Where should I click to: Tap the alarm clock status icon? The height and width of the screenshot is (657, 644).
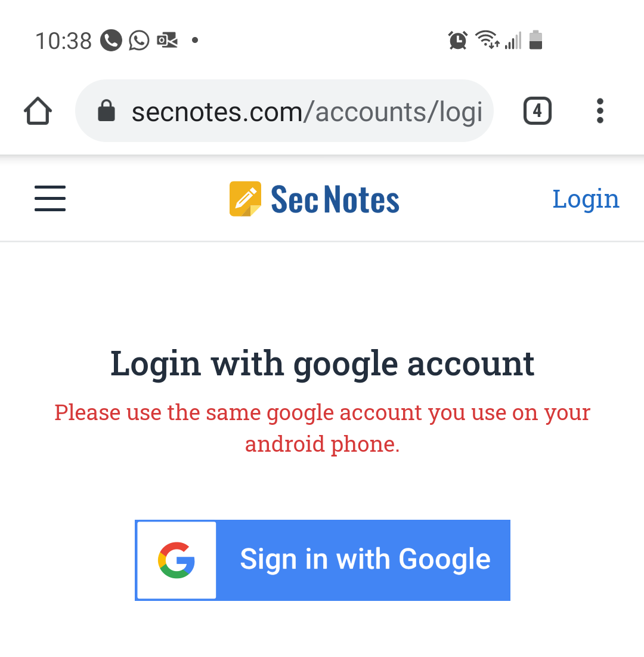458,40
